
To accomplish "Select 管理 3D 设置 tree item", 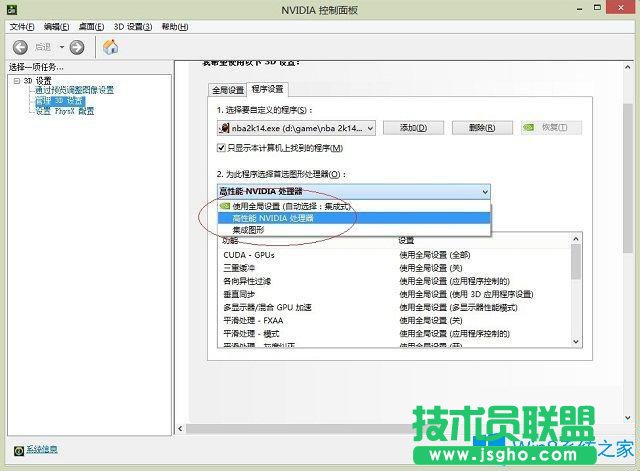I will (60, 100).
